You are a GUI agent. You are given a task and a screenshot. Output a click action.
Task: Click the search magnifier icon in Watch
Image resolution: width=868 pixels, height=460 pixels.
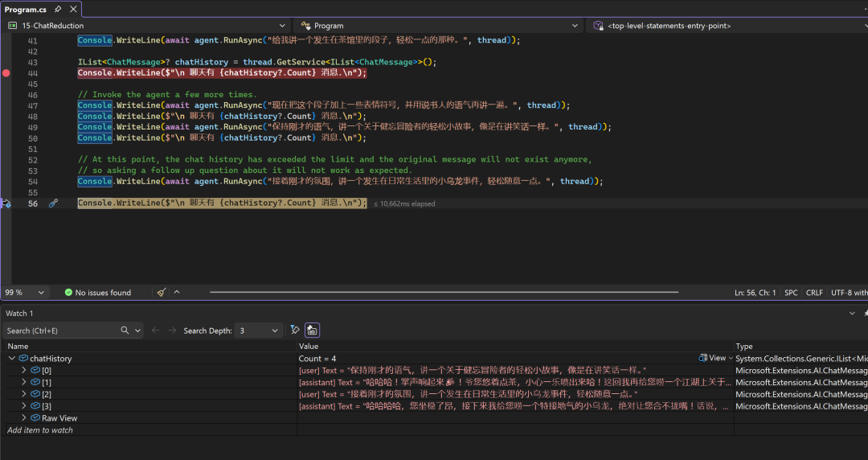[125, 331]
